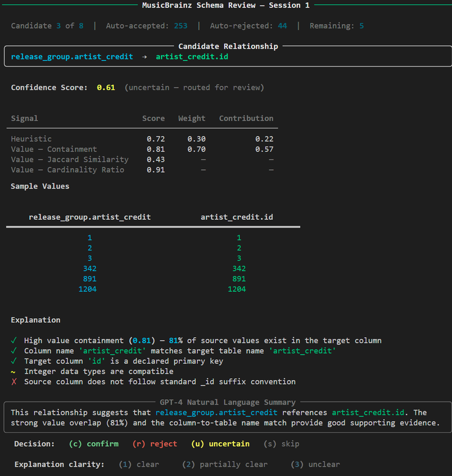Choose the (s) skip decision option
The width and height of the screenshot is (452, 476).
282,444
